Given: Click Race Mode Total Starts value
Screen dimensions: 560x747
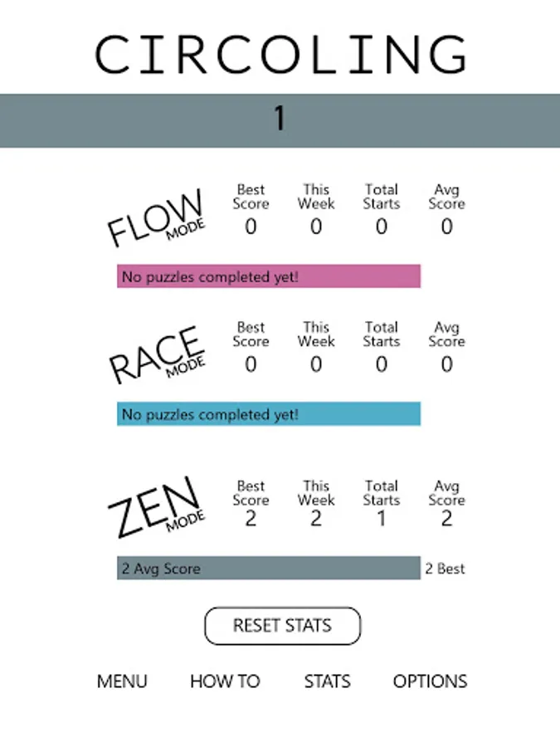Looking at the screenshot, I should tap(381, 364).
